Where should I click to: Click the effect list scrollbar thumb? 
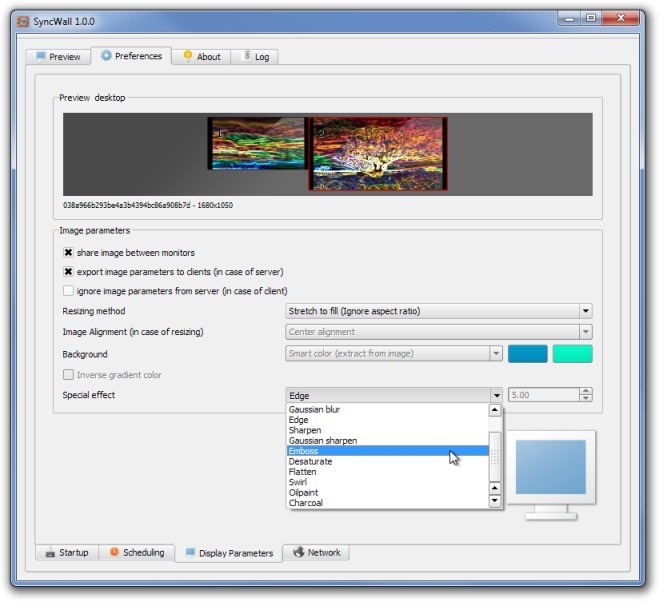495,457
